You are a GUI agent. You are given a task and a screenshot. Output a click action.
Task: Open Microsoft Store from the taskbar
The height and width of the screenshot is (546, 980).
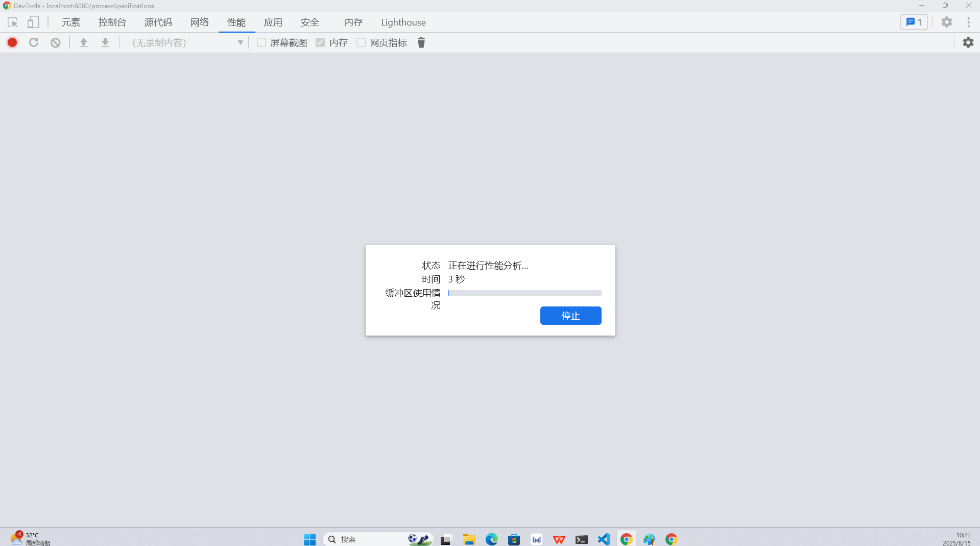click(x=514, y=539)
